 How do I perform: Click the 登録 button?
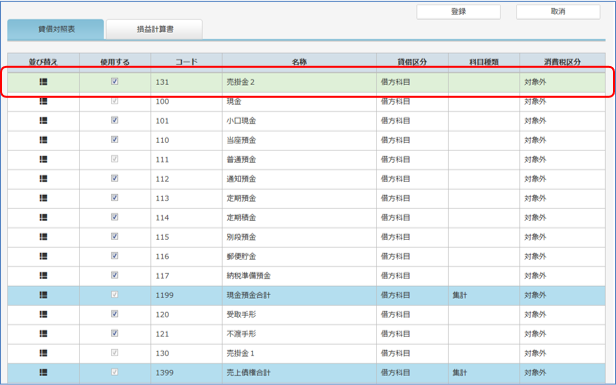tap(458, 12)
